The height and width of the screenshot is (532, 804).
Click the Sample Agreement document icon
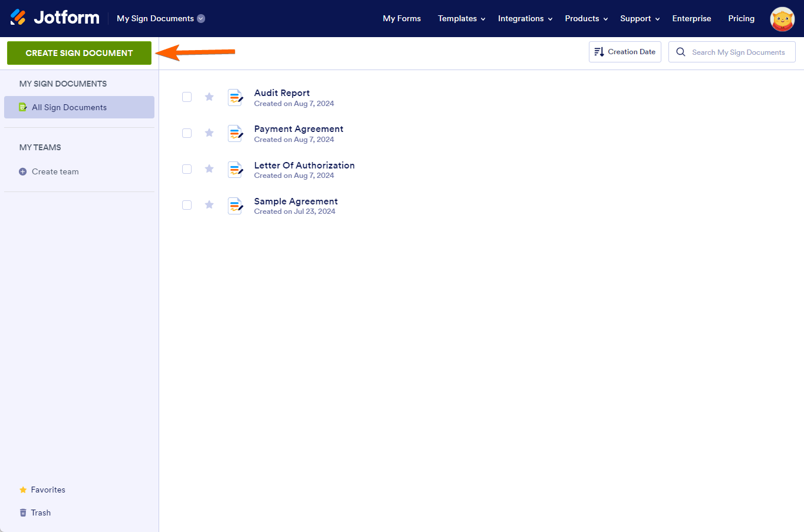point(235,205)
